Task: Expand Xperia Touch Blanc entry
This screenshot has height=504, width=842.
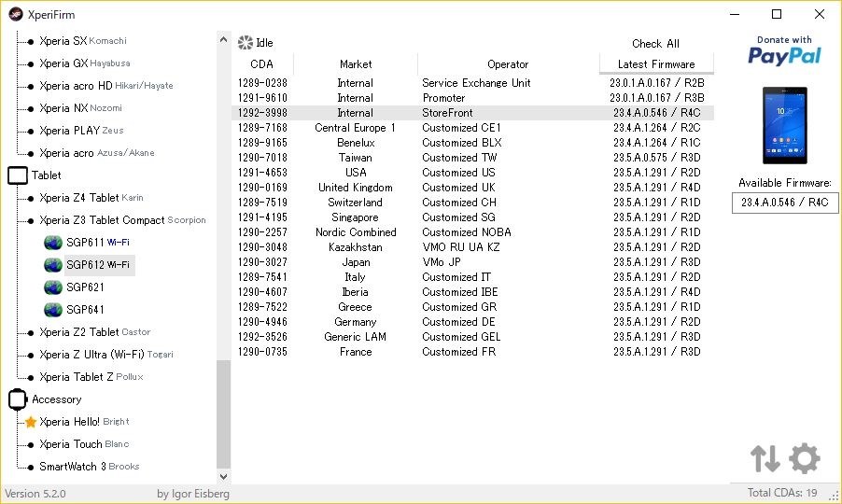Action: coord(84,444)
